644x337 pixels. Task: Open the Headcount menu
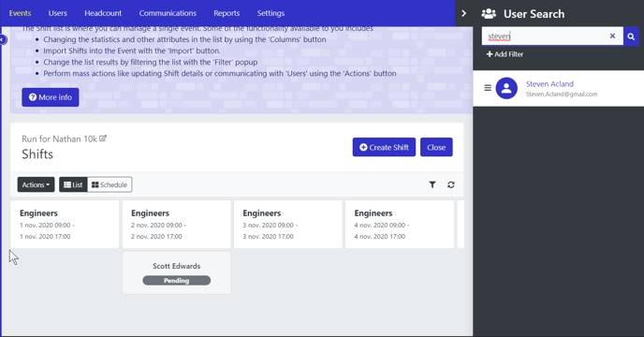coord(103,13)
